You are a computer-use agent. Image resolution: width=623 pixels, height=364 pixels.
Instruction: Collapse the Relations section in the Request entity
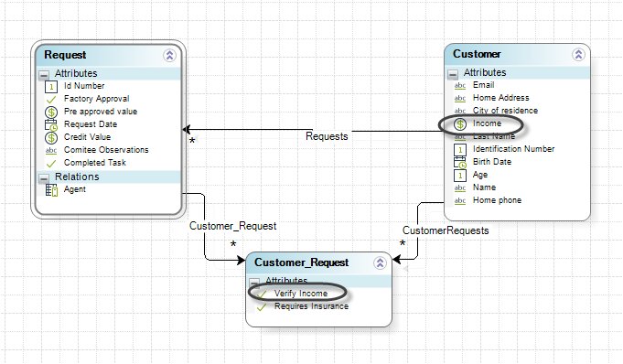pyautogui.click(x=44, y=177)
